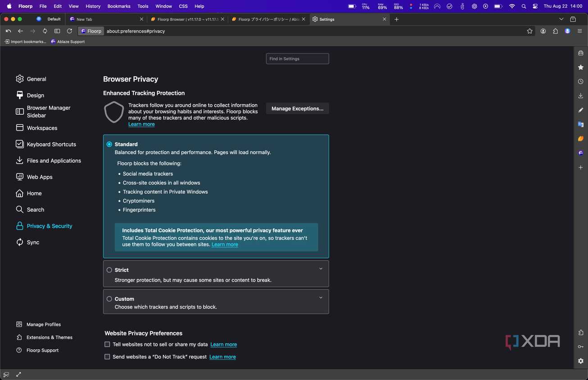Open Manage Profiles in the left sidebar
The width and height of the screenshot is (588, 380).
click(38, 324)
